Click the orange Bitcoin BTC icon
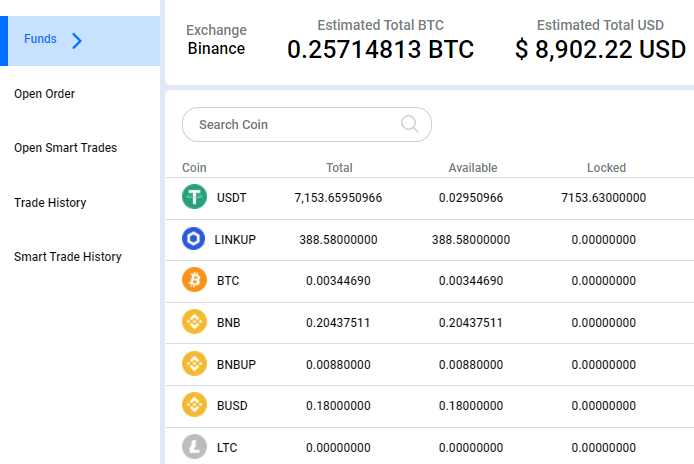Viewport: 694px width, 464px height. coord(194,280)
